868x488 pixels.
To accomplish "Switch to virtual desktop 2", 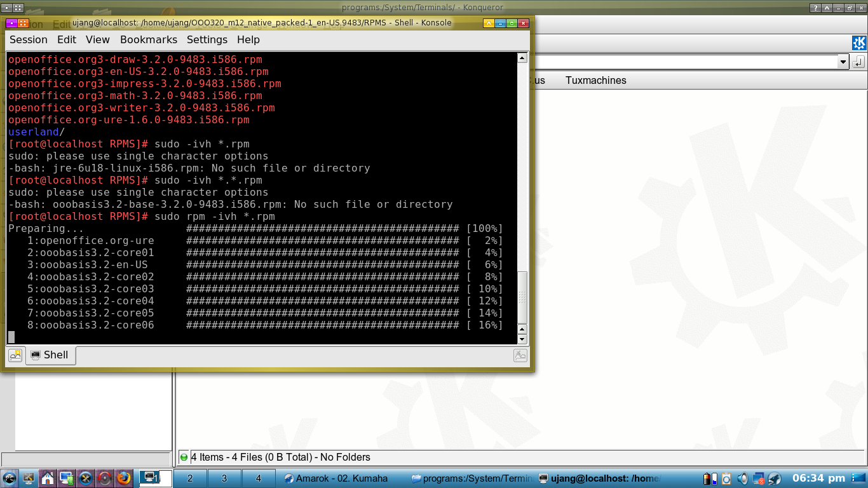I will tap(190, 478).
